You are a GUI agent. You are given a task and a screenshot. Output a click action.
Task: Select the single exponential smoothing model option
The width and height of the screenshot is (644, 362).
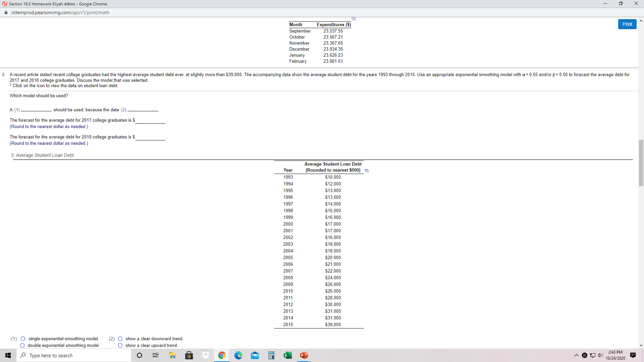pyautogui.click(x=23, y=339)
